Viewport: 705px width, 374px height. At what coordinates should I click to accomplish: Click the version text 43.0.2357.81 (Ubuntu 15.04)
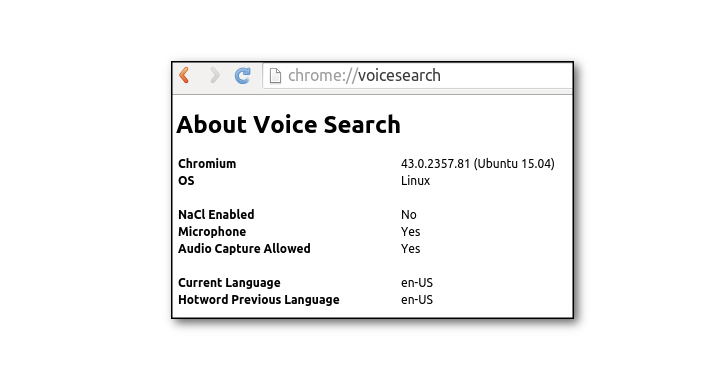477,163
